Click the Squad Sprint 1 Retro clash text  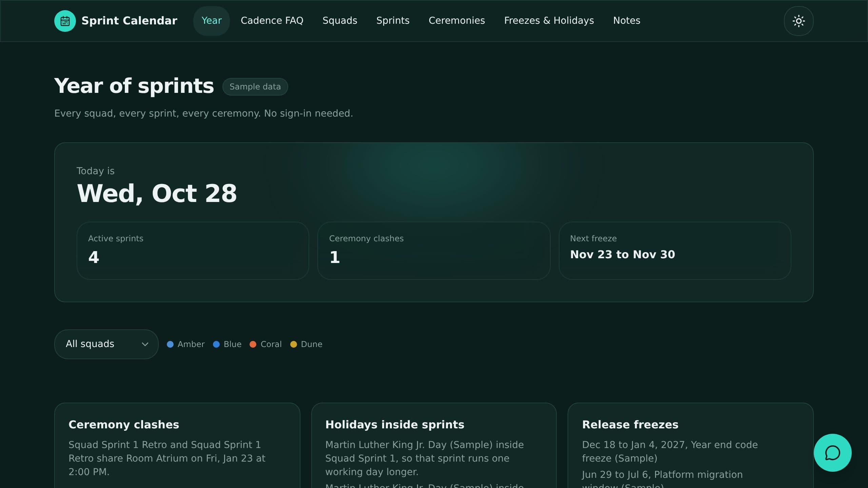click(x=167, y=458)
